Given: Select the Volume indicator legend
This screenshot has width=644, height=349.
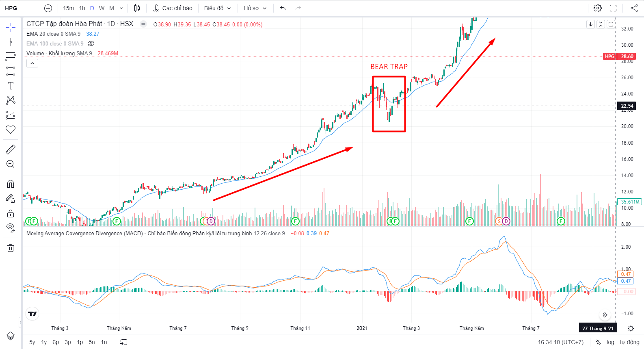Looking at the screenshot, I should click(x=59, y=53).
